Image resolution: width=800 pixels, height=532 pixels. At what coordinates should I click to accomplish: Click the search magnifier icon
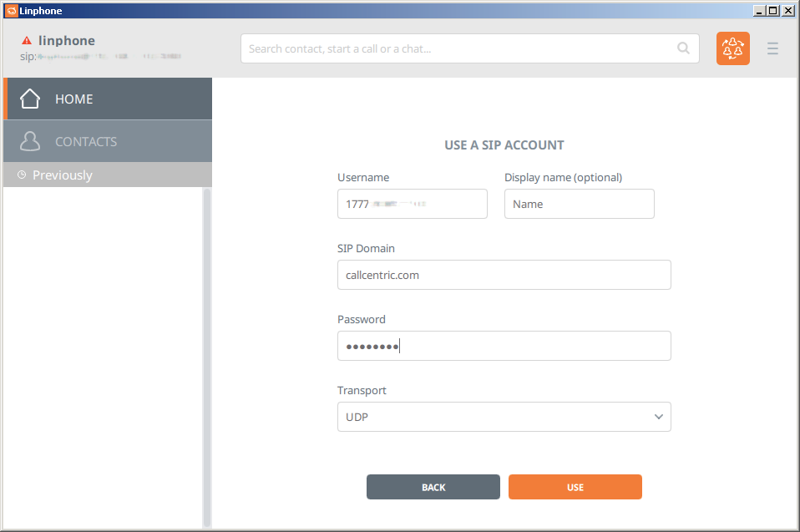tap(683, 48)
